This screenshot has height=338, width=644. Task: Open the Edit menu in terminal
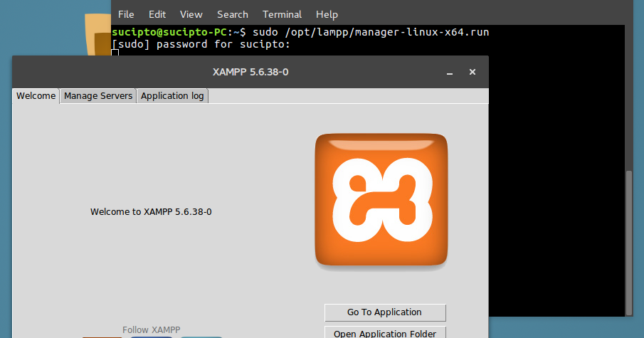pos(157,14)
